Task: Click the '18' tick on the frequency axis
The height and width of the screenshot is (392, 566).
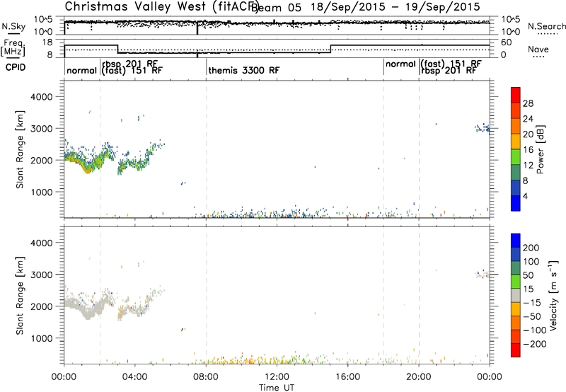Action: pyautogui.click(x=47, y=42)
